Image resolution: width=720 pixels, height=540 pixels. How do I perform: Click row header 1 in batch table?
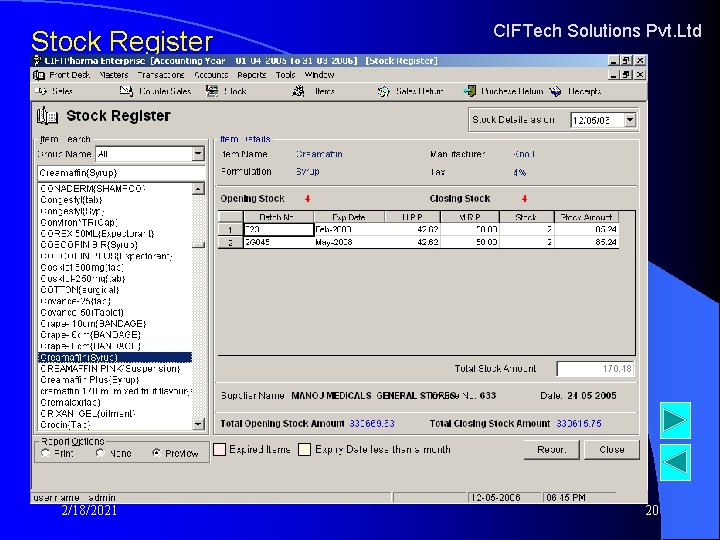231,230
